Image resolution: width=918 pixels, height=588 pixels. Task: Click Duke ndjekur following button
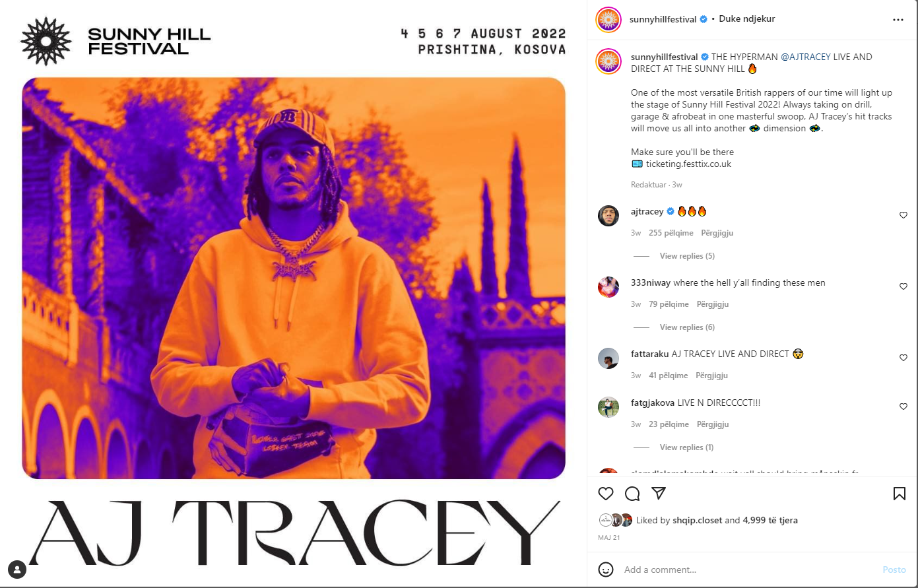coord(747,19)
